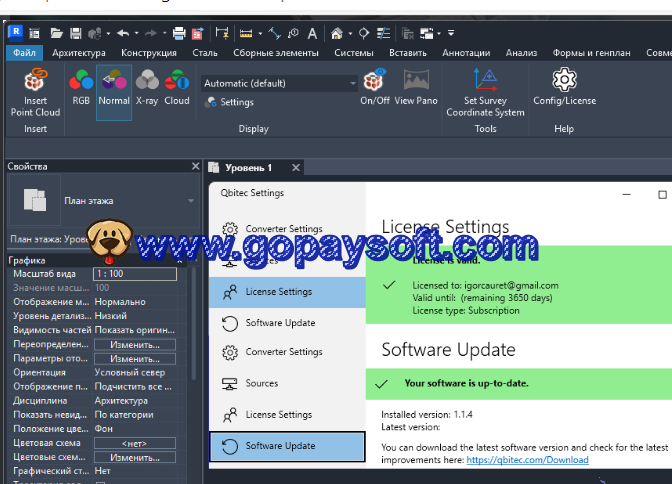
Task: Select the Section tool icon
Action: point(363,33)
